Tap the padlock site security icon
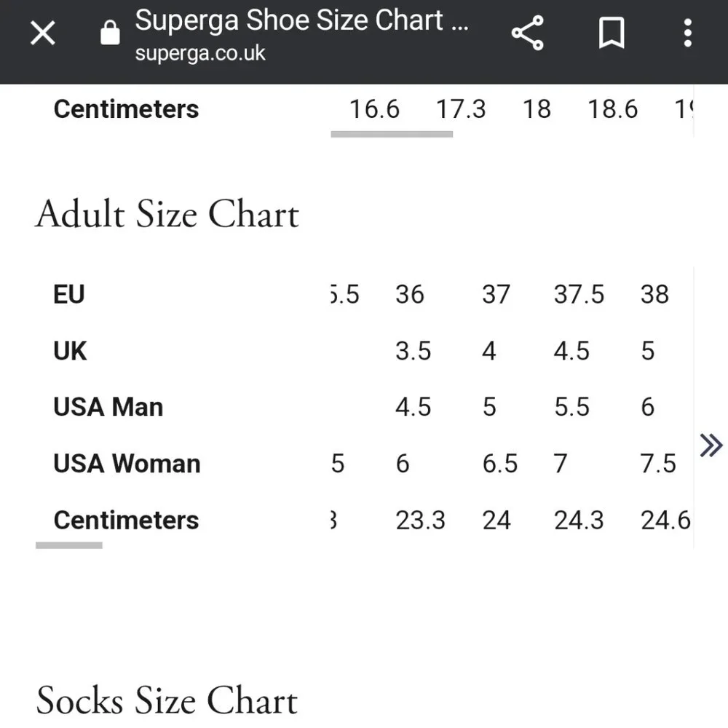Screen dimensions: 728x728 click(x=110, y=33)
